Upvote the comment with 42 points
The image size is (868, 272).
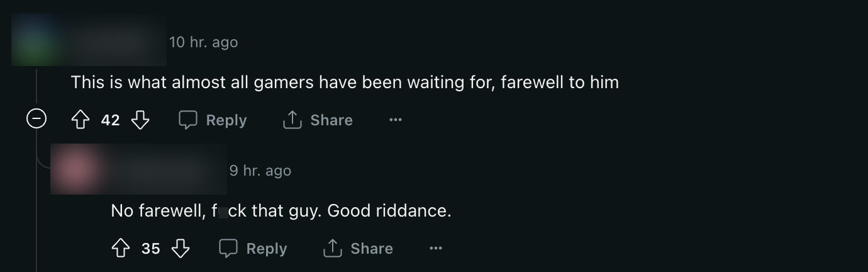tap(81, 120)
